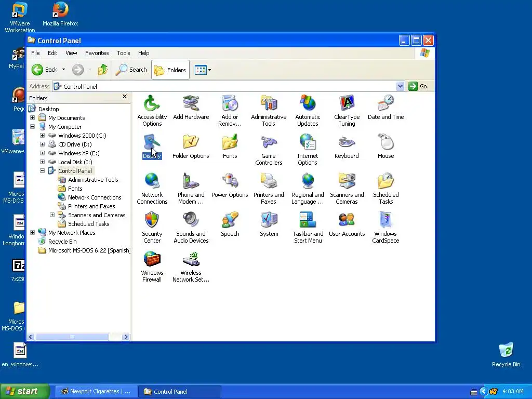The height and width of the screenshot is (399, 532).
Task: Open Network Connections icon in main pane
Action: 152,189
